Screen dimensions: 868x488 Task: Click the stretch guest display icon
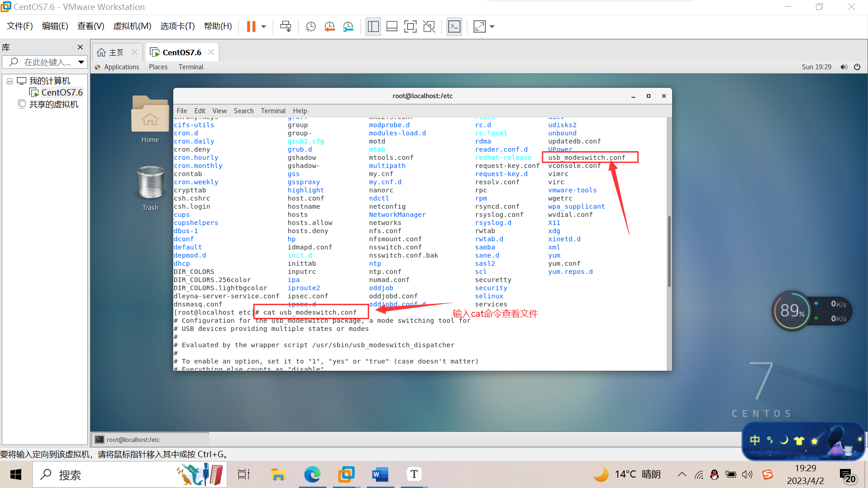click(x=479, y=26)
